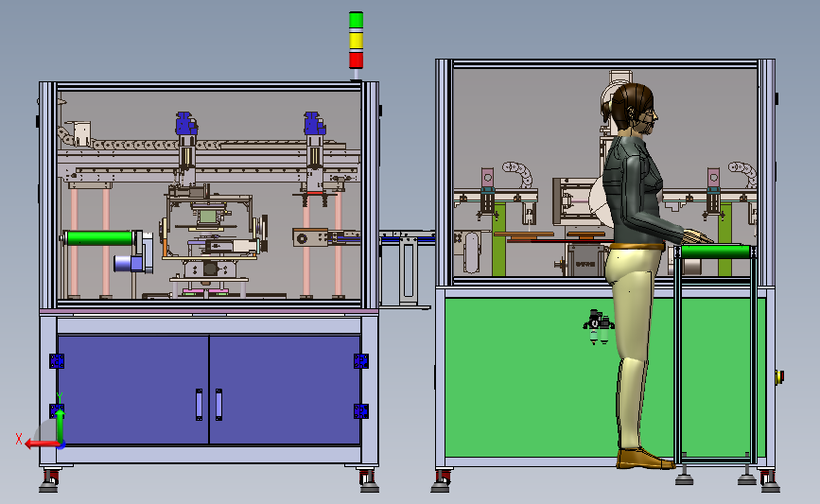Select the left blue cabinet door panel
The height and width of the screenshot is (504, 820).
(133, 390)
